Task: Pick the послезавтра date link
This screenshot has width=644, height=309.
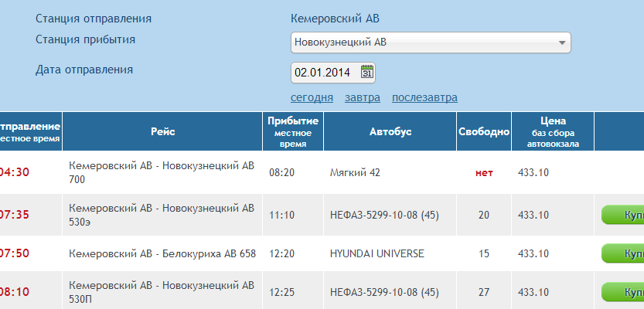Action: 424,98
